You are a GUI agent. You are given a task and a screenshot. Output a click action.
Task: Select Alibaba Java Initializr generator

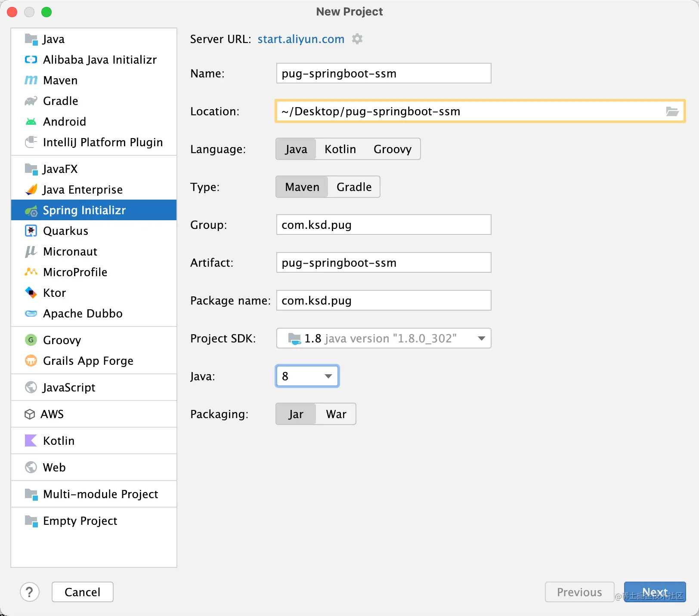[94, 60]
